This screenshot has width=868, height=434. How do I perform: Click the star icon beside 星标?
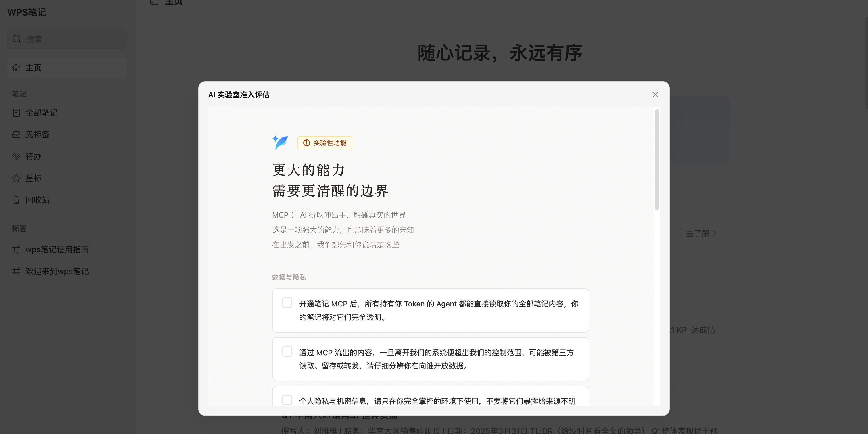pos(16,178)
